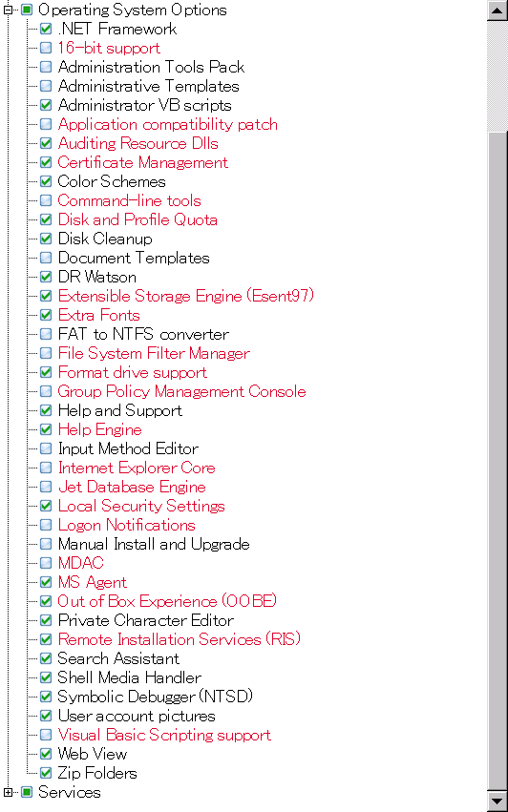
Task: Select the Jet Database Engine item
Action: point(132,487)
